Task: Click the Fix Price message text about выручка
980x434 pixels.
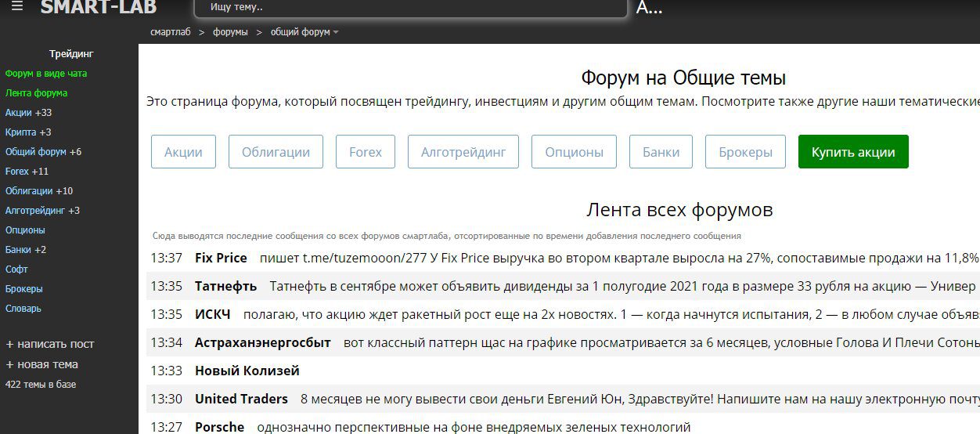Action: pos(619,258)
